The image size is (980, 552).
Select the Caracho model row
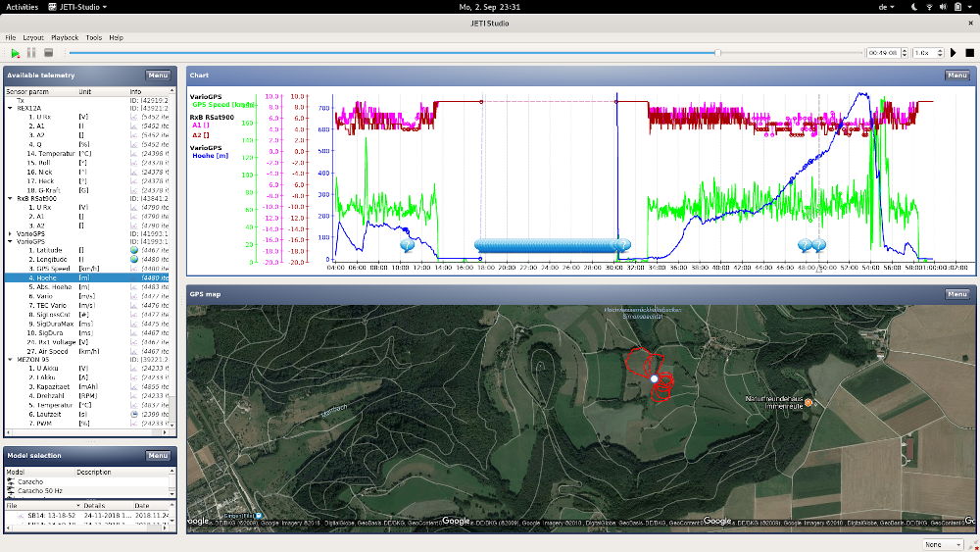point(87,482)
